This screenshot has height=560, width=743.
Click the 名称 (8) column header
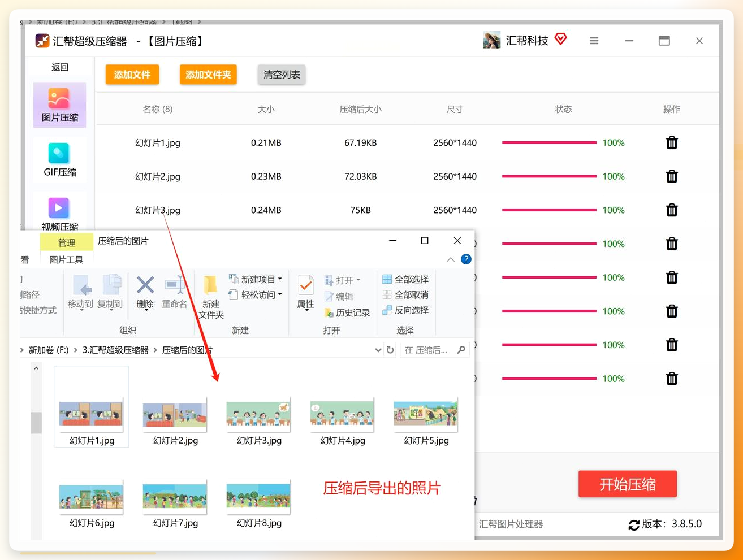pos(158,109)
